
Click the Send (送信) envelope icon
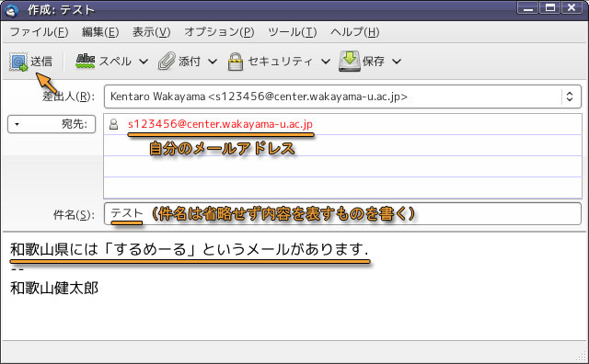(18, 62)
